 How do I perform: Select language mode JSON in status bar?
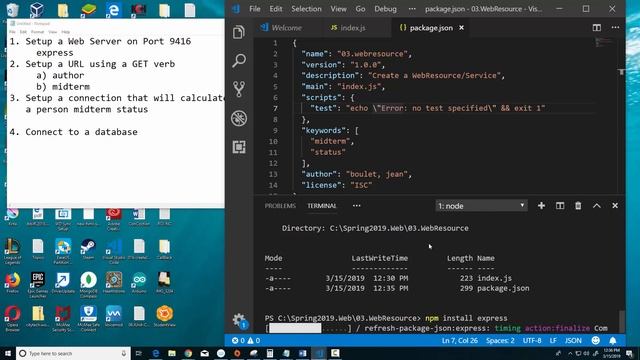(573, 340)
